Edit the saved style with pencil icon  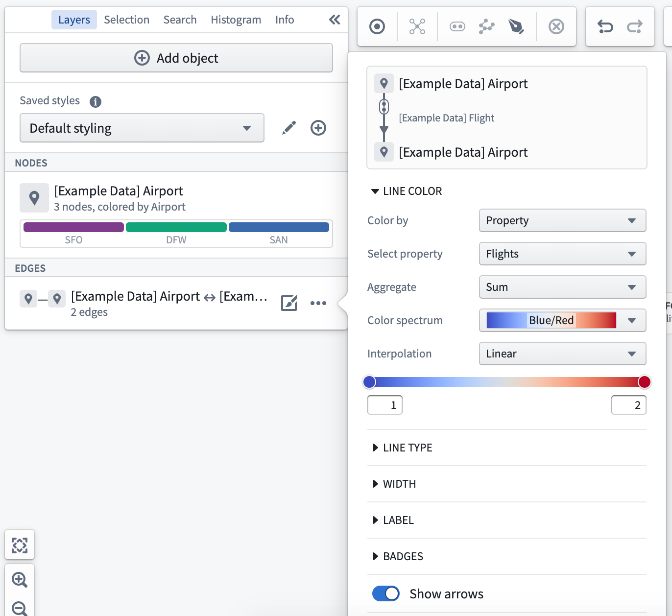289,128
